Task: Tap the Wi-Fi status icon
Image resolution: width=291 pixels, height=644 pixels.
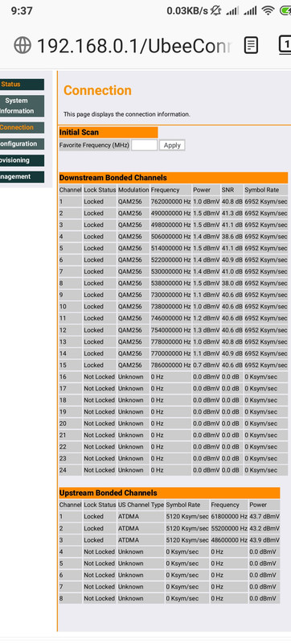Action: [268, 11]
